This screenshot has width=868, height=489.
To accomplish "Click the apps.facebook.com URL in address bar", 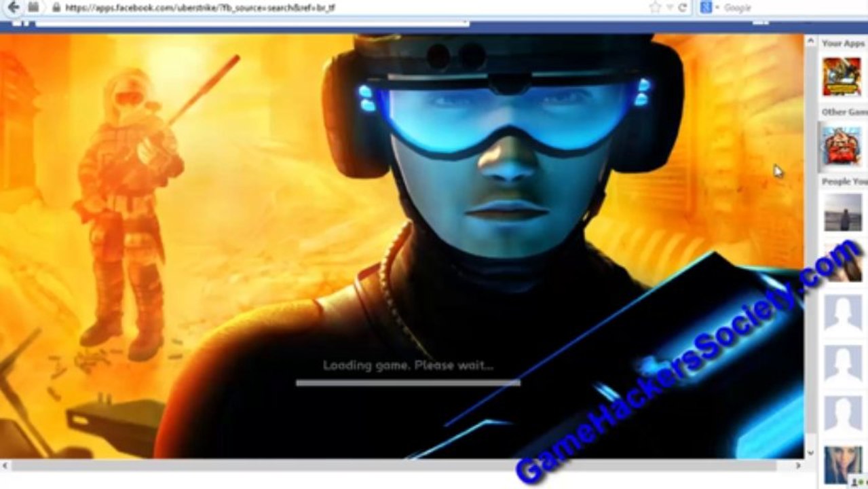I will click(x=200, y=8).
